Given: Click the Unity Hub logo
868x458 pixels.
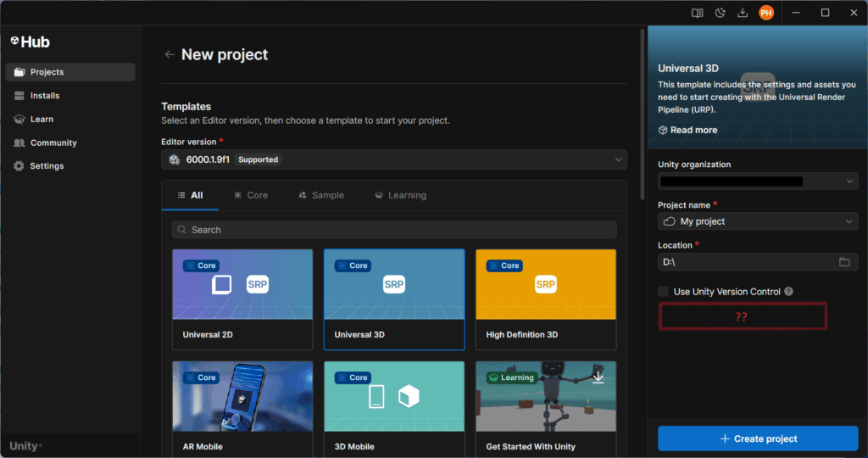Looking at the screenshot, I should (30, 42).
